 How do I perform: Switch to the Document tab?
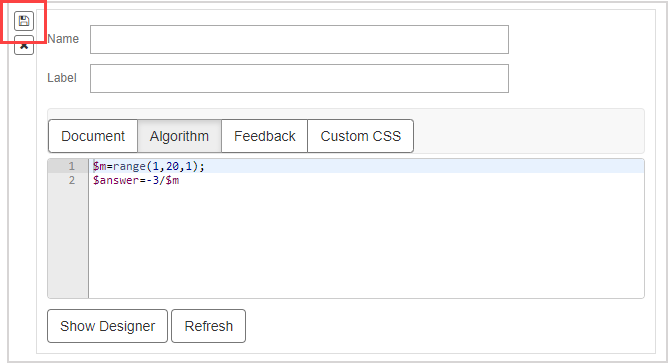click(93, 136)
